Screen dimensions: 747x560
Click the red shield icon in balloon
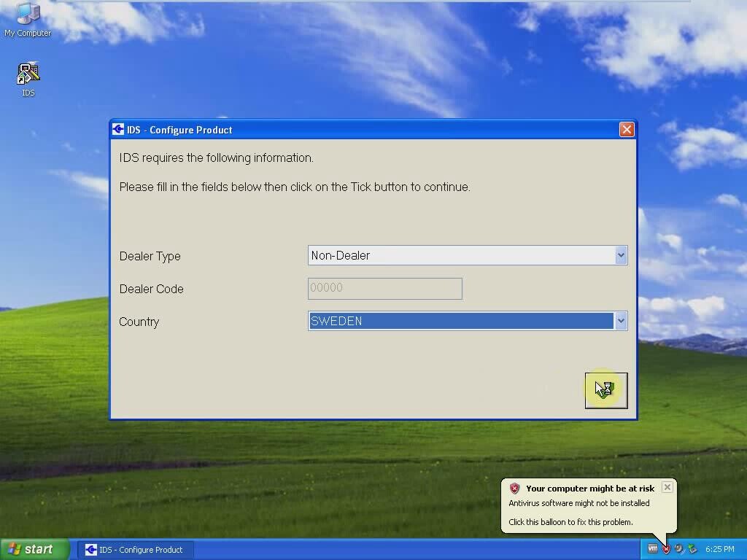click(x=514, y=489)
